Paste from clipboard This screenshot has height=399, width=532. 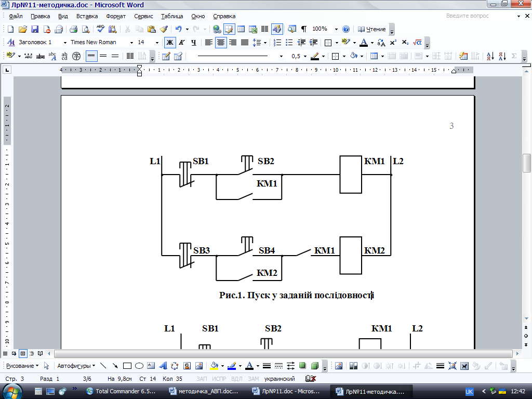pos(152,29)
